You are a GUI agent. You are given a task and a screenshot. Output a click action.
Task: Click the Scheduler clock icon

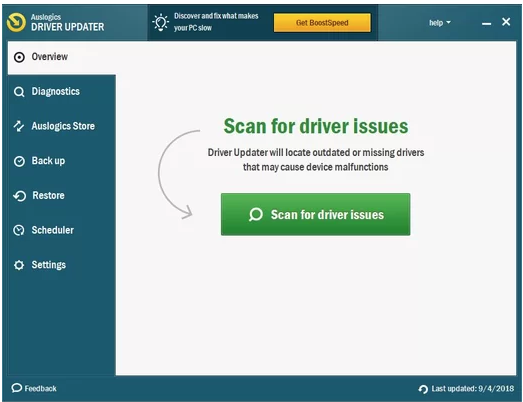coord(19,230)
